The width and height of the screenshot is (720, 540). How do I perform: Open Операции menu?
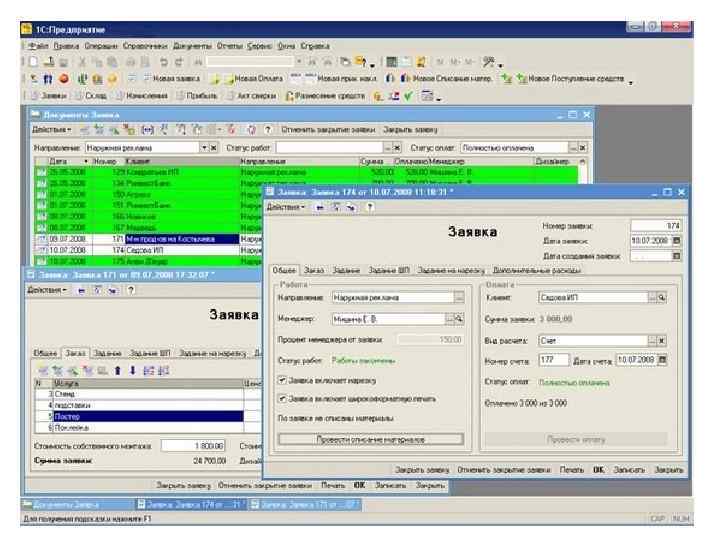point(101,46)
